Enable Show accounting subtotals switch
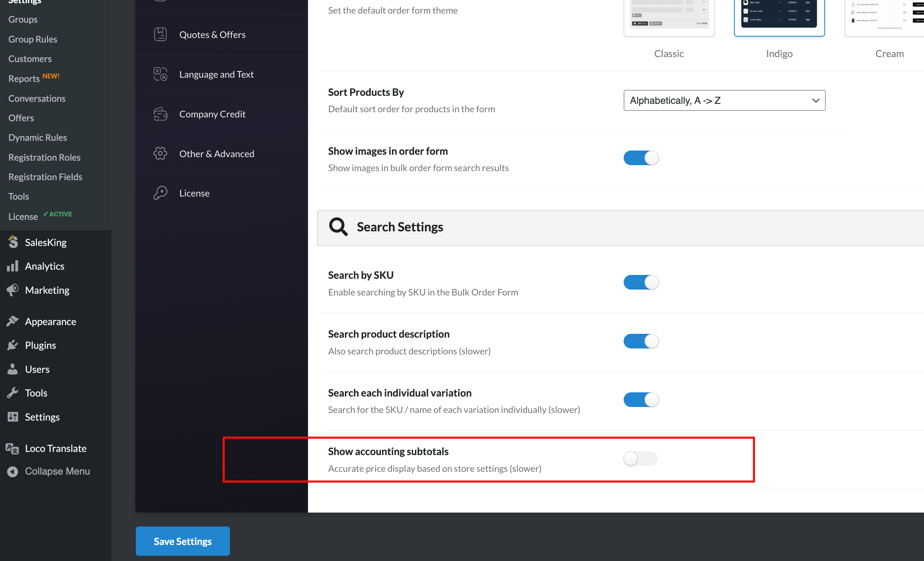This screenshot has height=561, width=924. coord(641,458)
